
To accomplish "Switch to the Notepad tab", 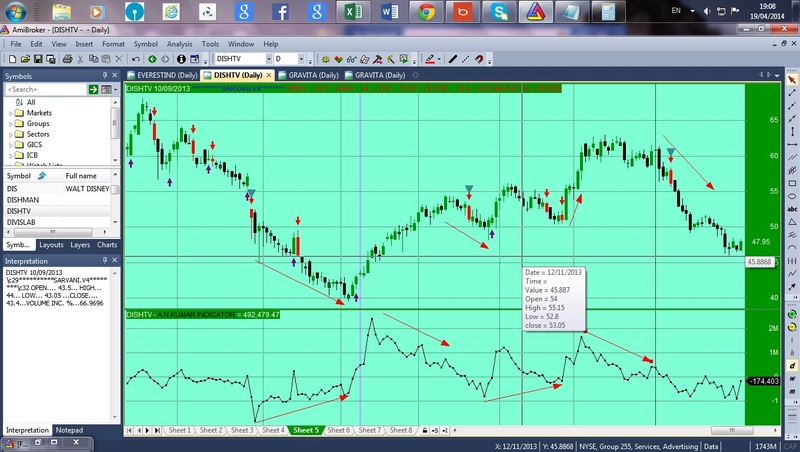I will [69, 430].
